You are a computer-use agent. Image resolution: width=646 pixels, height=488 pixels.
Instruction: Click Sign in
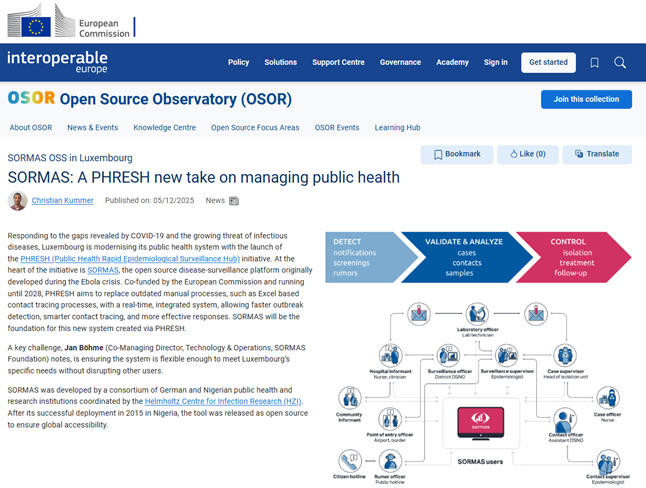(x=496, y=62)
